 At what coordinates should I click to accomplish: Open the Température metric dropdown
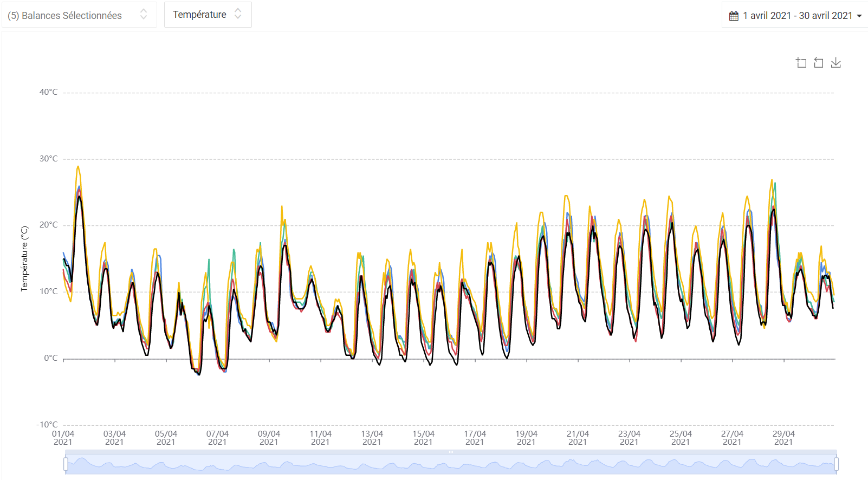[x=208, y=15]
